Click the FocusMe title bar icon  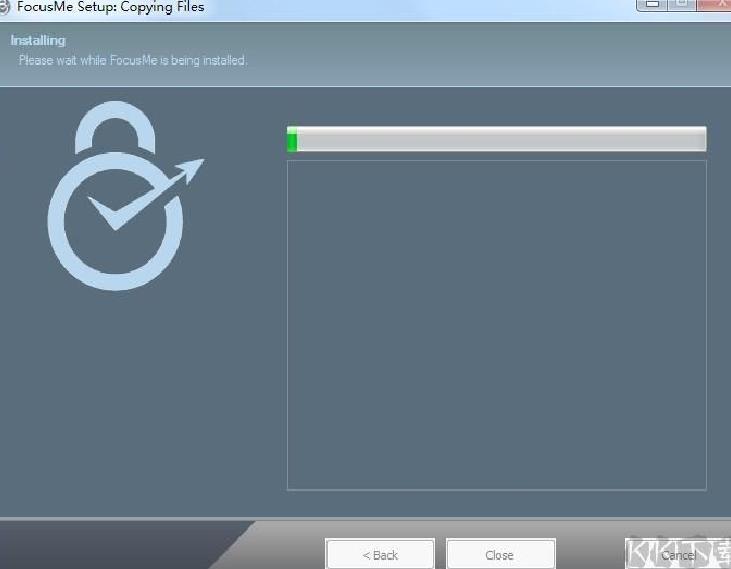(4, 7)
